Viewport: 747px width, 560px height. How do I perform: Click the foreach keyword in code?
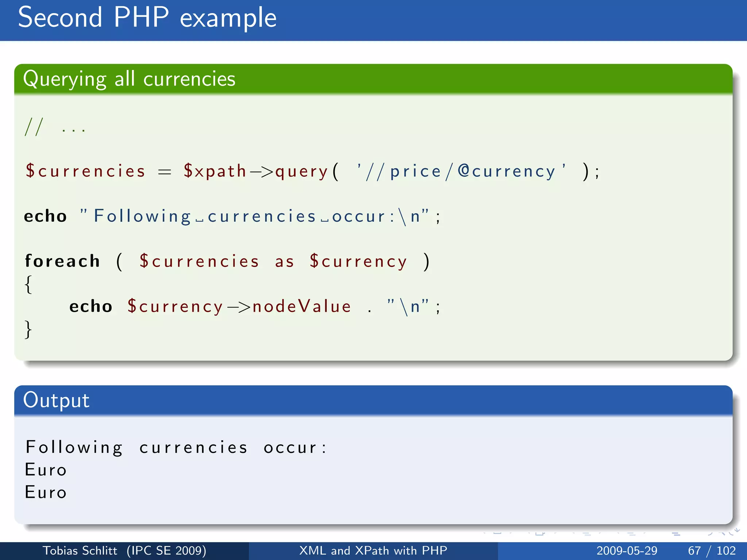(62, 261)
